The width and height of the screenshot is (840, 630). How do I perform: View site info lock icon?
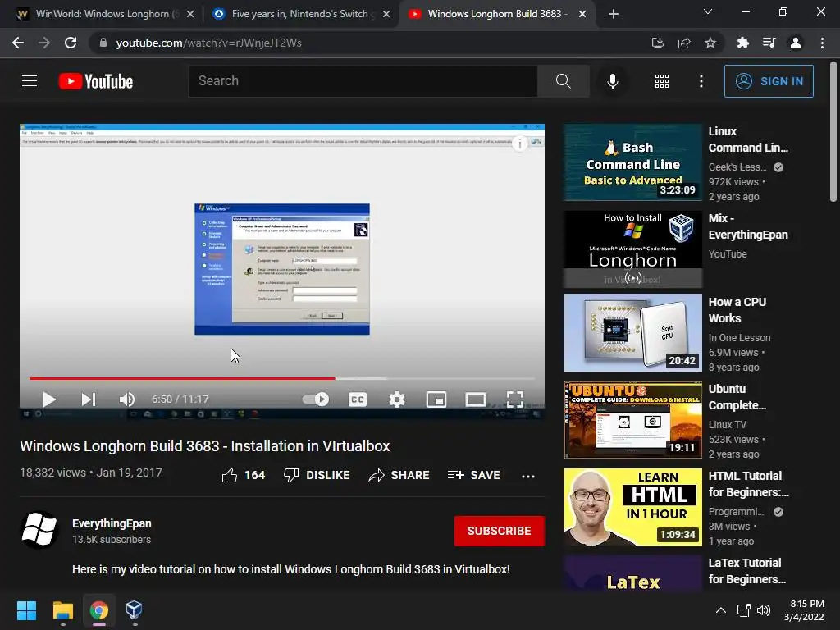point(103,43)
